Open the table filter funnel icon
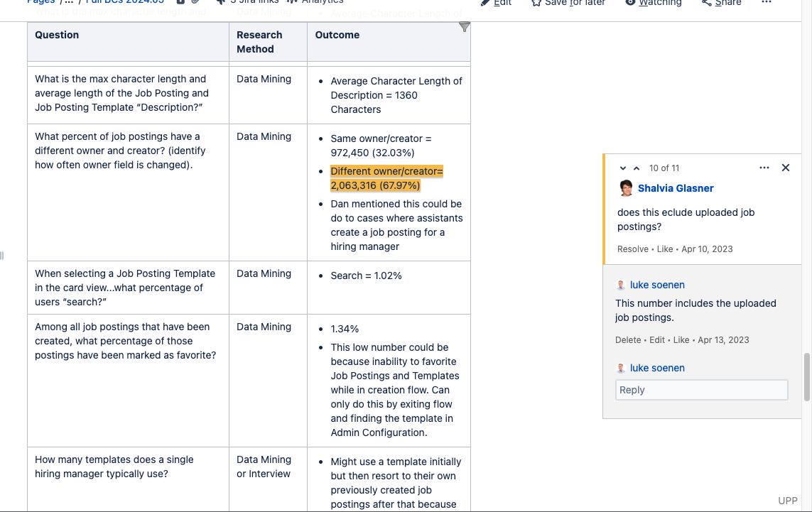The width and height of the screenshot is (812, 512). (x=465, y=27)
